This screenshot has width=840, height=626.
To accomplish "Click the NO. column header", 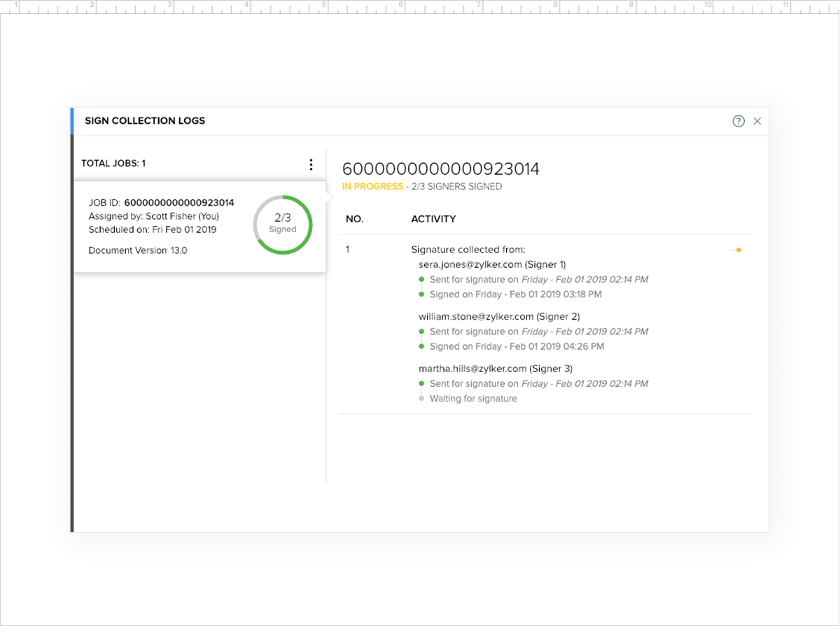I will tap(354, 219).
